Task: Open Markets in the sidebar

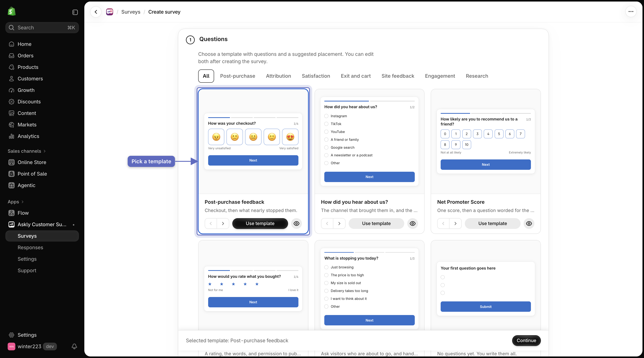Action: (42, 125)
